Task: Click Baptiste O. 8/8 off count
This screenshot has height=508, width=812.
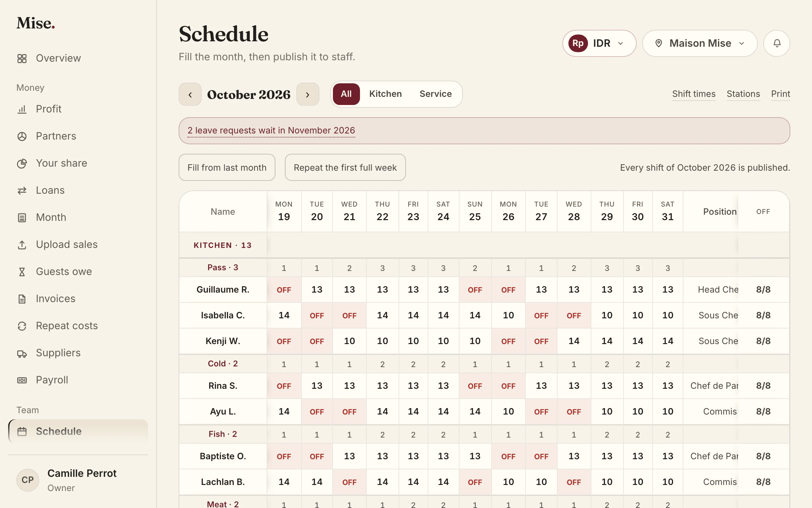Action: tap(763, 456)
